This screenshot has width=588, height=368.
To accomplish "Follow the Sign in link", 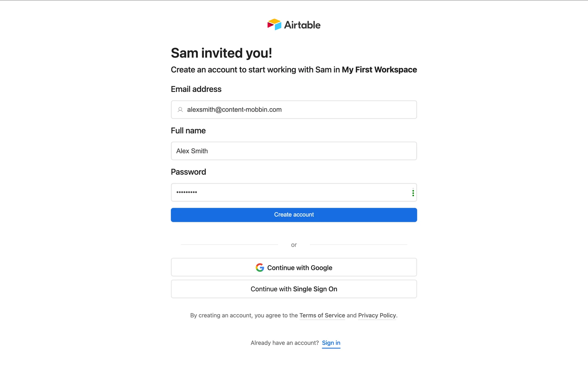I will (x=331, y=343).
